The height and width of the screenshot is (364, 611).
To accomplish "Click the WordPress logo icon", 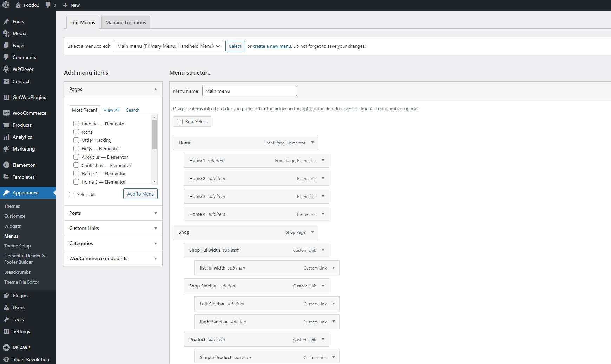I will pos(6,5).
